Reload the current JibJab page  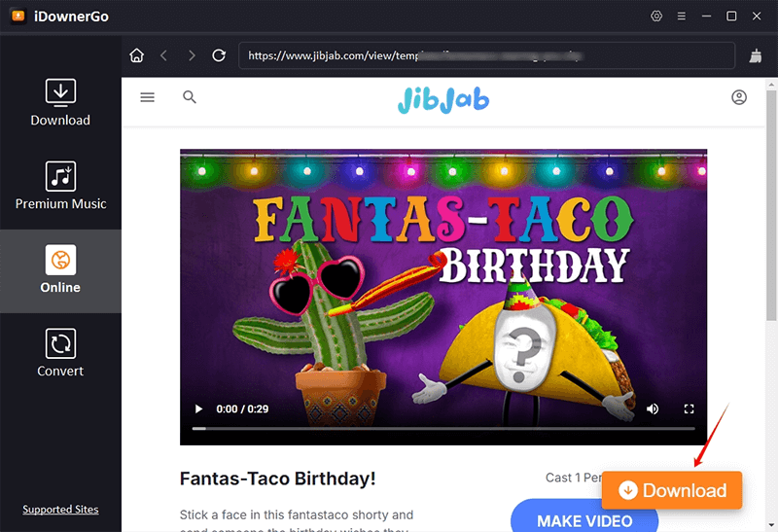point(219,55)
